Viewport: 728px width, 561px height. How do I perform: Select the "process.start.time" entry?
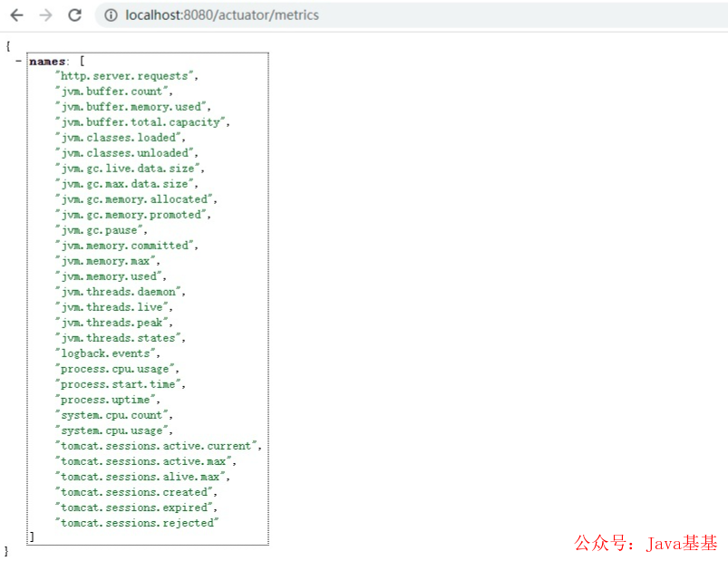click(x=118, y=384)
